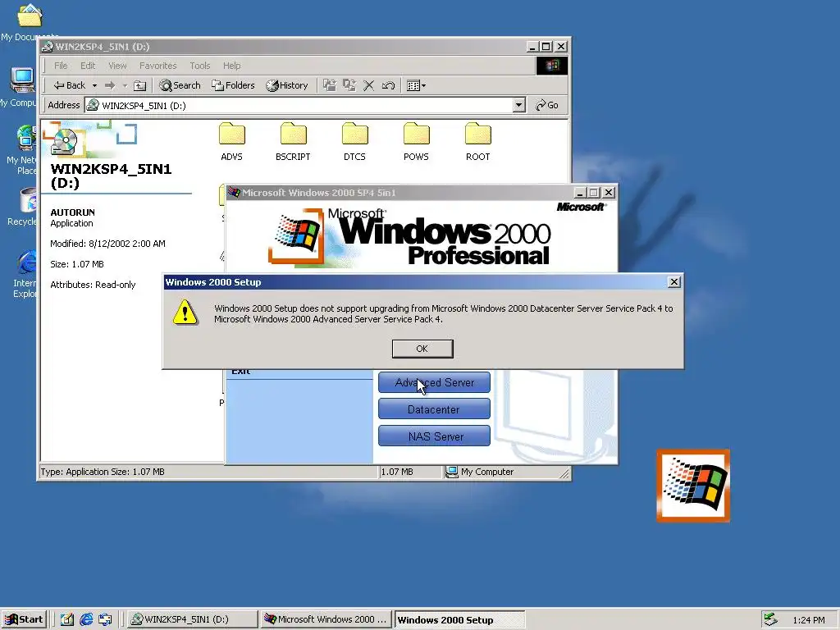Image resolution: width=840 pixels, height=630 pixels.
Task: Click the Copy To toolbar icon
Action: click(349, 85)
